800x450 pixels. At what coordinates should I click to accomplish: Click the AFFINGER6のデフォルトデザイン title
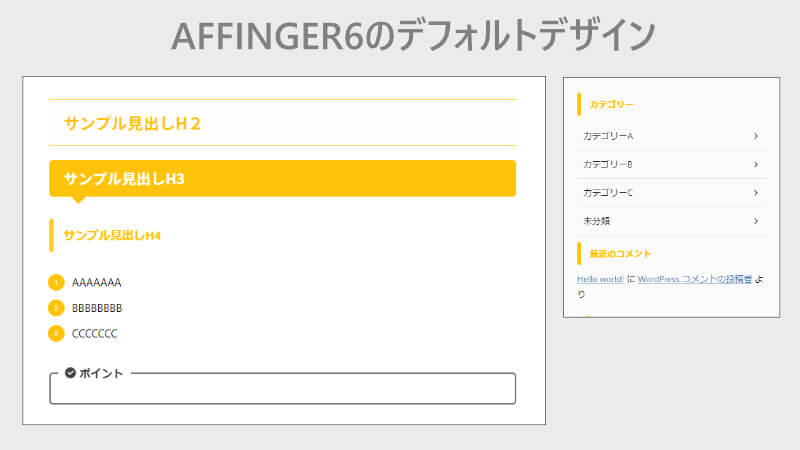click(x=413, y=36)
